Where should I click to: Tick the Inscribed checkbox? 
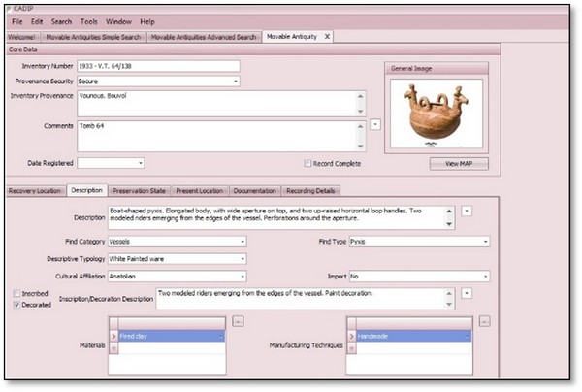pos(16,294)
